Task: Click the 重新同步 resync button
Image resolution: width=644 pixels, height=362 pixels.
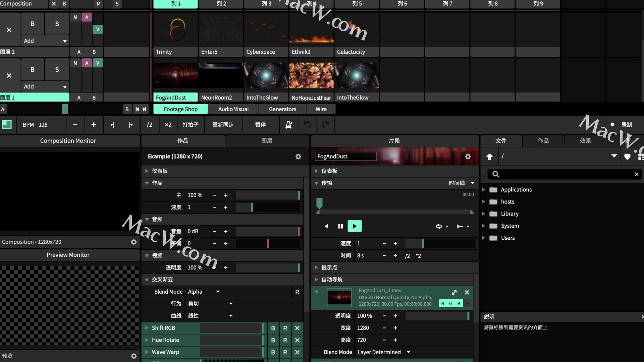Action: click(223, 125)
